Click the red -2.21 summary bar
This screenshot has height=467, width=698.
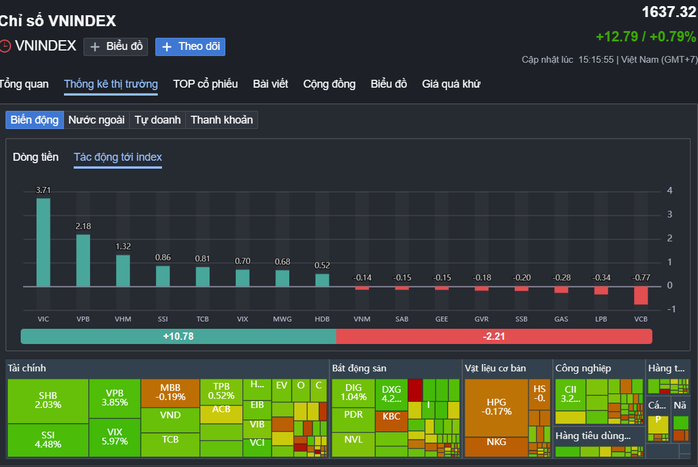point(493,337)
